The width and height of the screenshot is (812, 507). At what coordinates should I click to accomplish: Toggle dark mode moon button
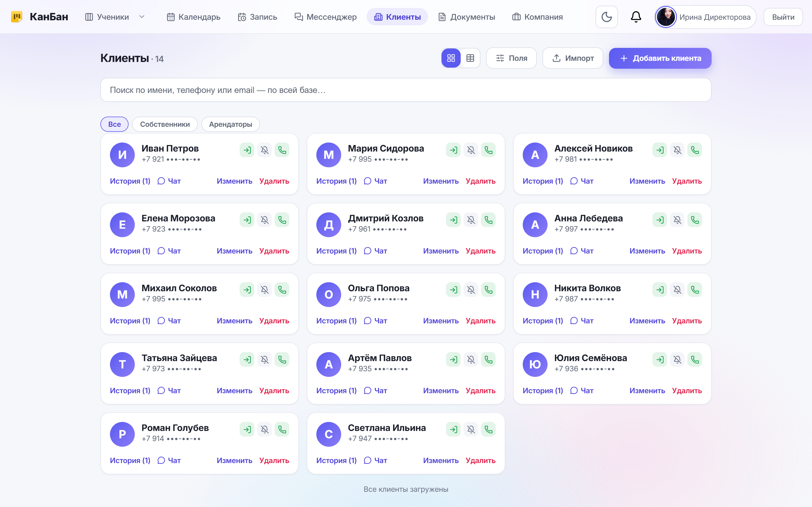tap(607, 17)
